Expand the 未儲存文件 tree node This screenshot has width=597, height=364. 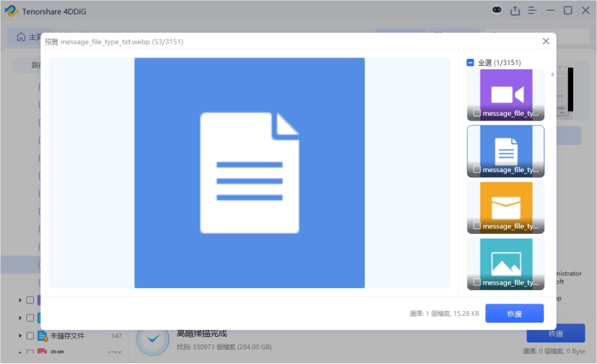20,336
